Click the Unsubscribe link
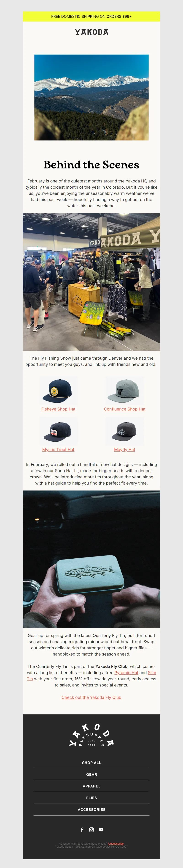The height and width of the screenshot is (868, 183). [116, 844]
